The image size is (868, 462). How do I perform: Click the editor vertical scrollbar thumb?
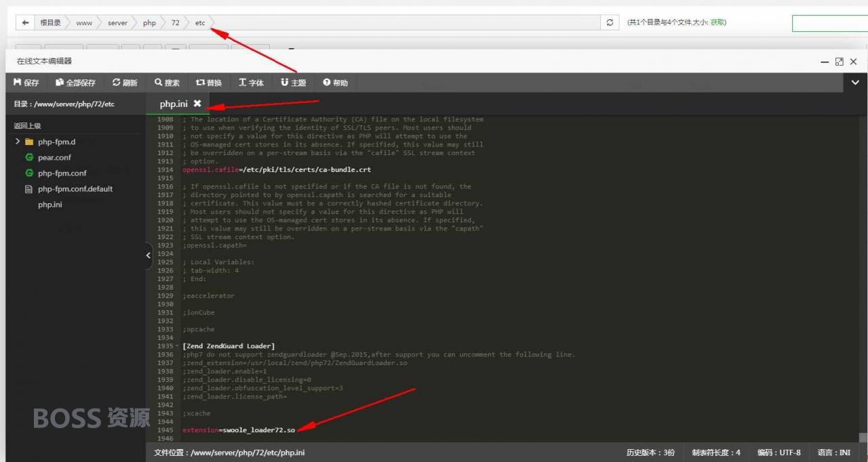point(863,438)
